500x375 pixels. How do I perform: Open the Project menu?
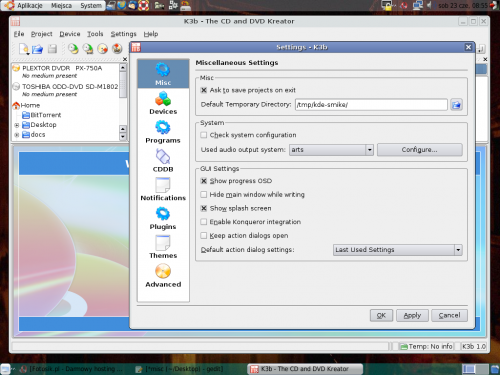(x=42, y=34)
